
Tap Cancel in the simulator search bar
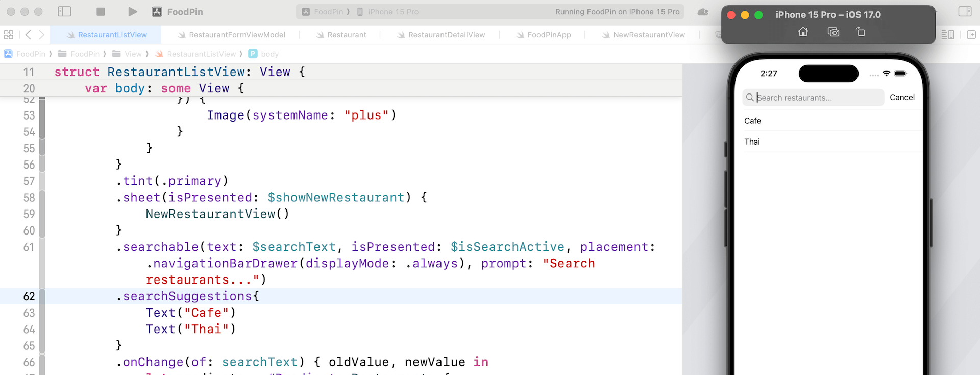pos(902,97)
